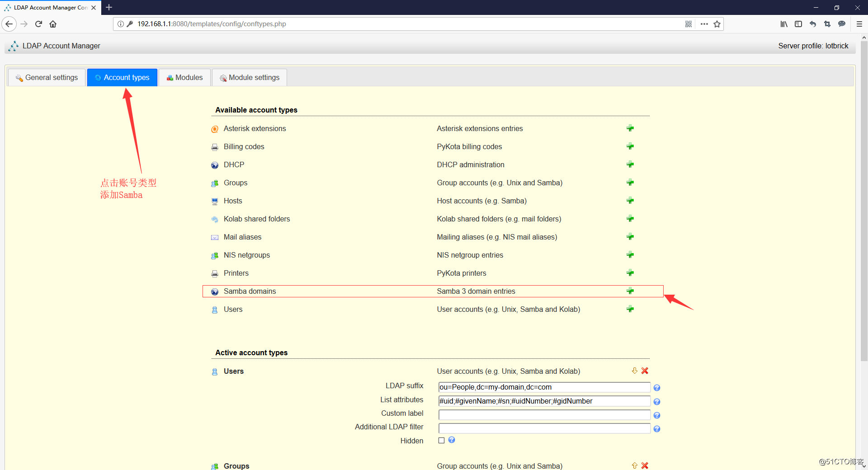Open page actions three-dot menu
The width and height of the screenshot is (868, 470).
click(x=704, y=24)
